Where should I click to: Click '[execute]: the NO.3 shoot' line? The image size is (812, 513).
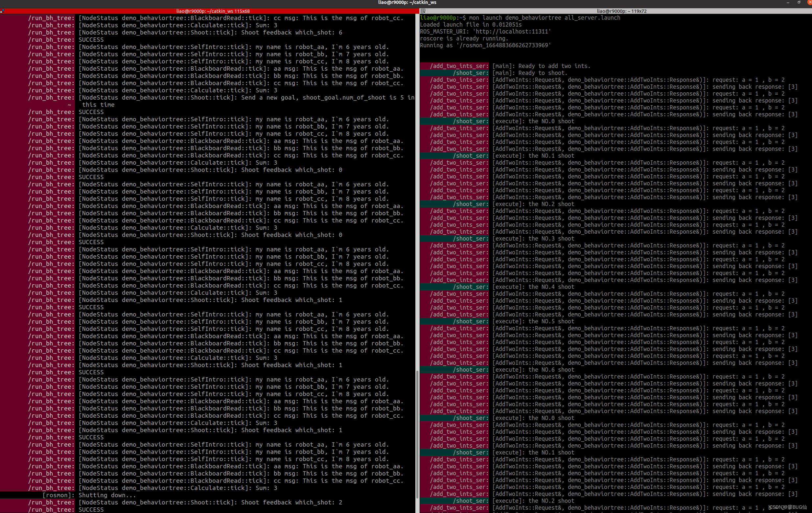(x=533, y=239)
